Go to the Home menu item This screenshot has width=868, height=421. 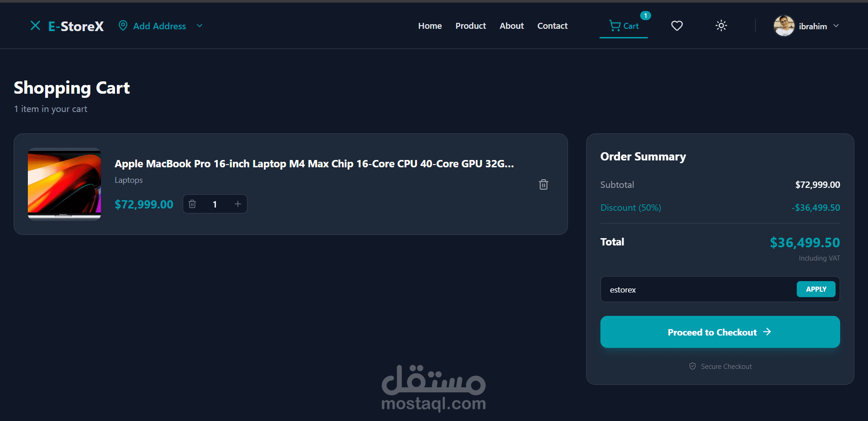(x=430, y=26)
